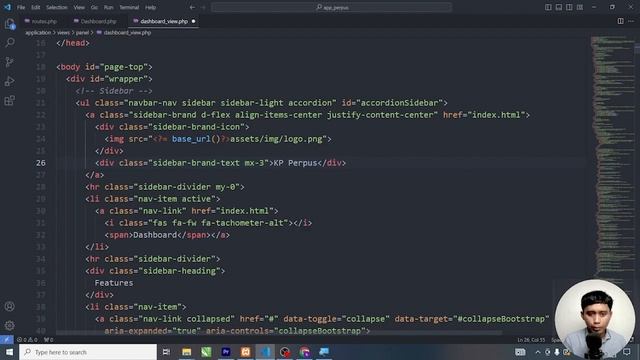This screenshot has width=640, height=360.
Task: Show hidden system tray icons chevron
Action: (538, 352)
